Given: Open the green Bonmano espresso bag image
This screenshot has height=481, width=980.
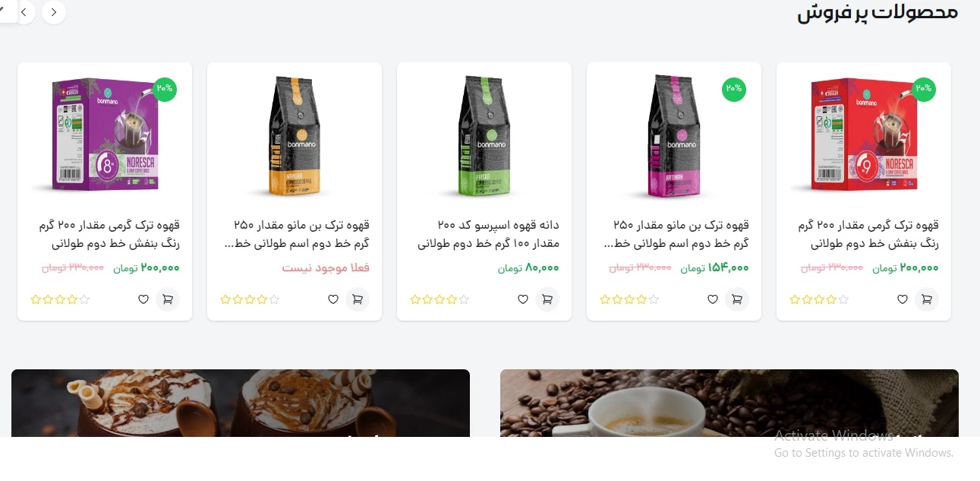Looking at the screenshot, I should point(484,135).
